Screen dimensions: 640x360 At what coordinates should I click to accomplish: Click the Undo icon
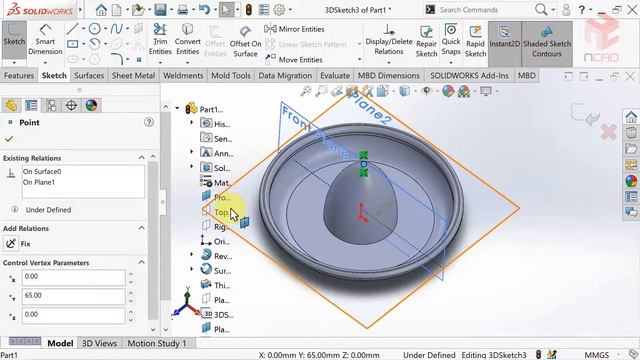coord(204,10)
